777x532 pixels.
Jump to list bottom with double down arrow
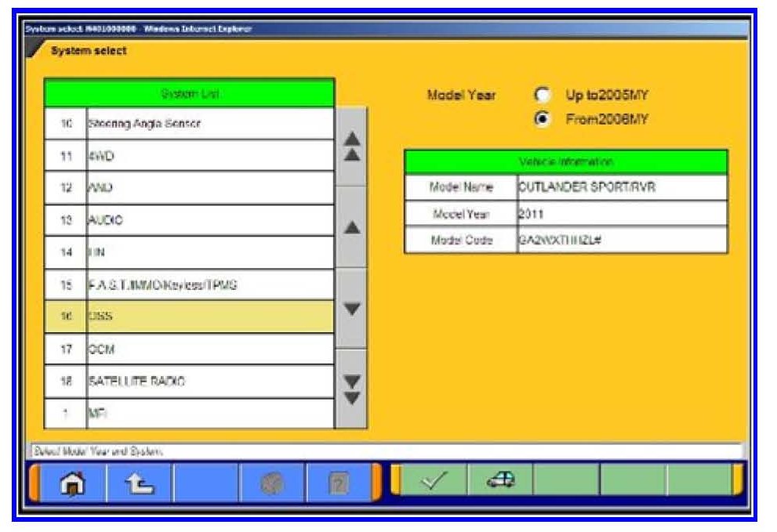pyautogui.click(x=352, y=388)
